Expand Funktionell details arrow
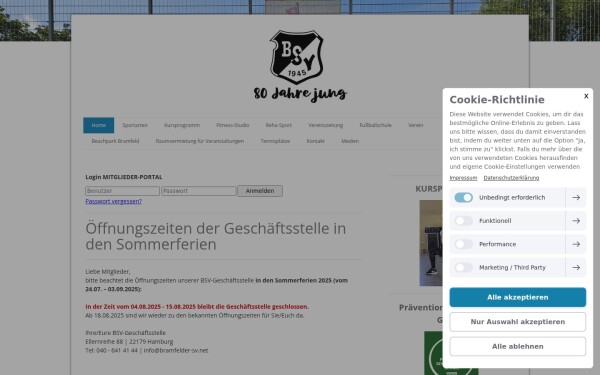The height and width of the screenshot is (375, 600). pyautogui.click(x=576, y=221)
